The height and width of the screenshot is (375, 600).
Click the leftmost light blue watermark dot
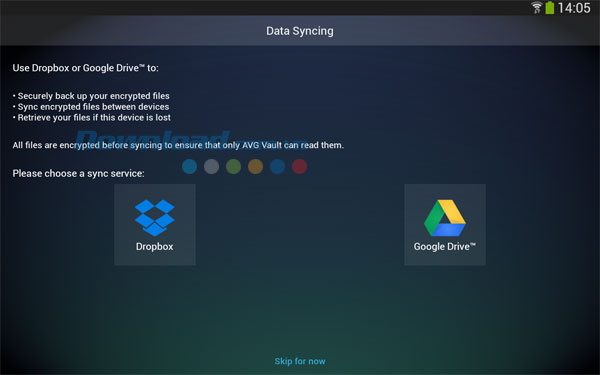point(189,166)
